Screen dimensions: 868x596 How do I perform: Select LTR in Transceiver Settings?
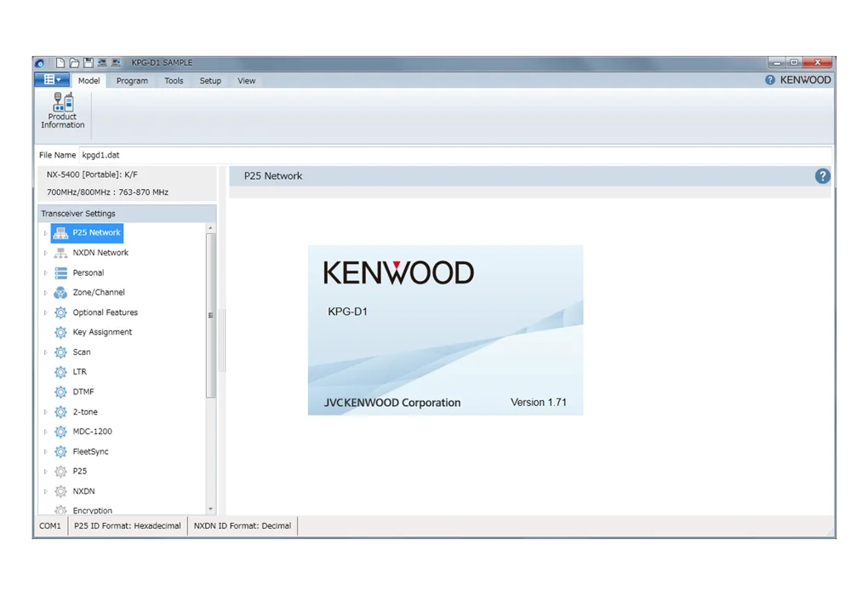click(80, 372)
